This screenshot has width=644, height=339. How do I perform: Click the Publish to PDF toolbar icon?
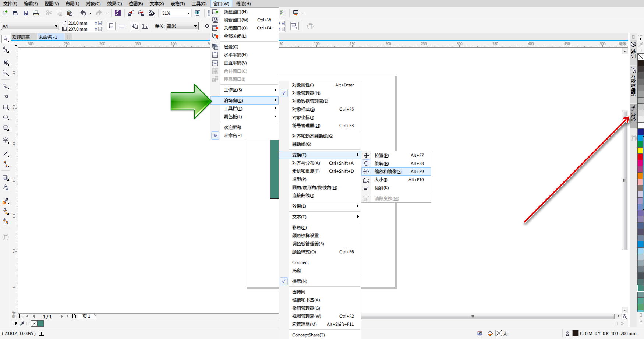151,13
